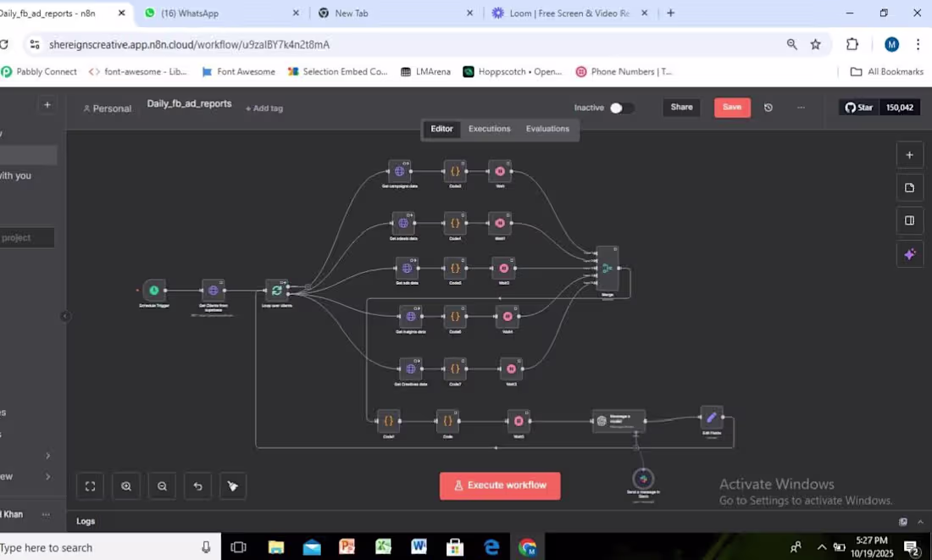932x560 pixels.
Task: Select the Schedule Trigger node
Action: pyautogui.click(x=154, y=290)
